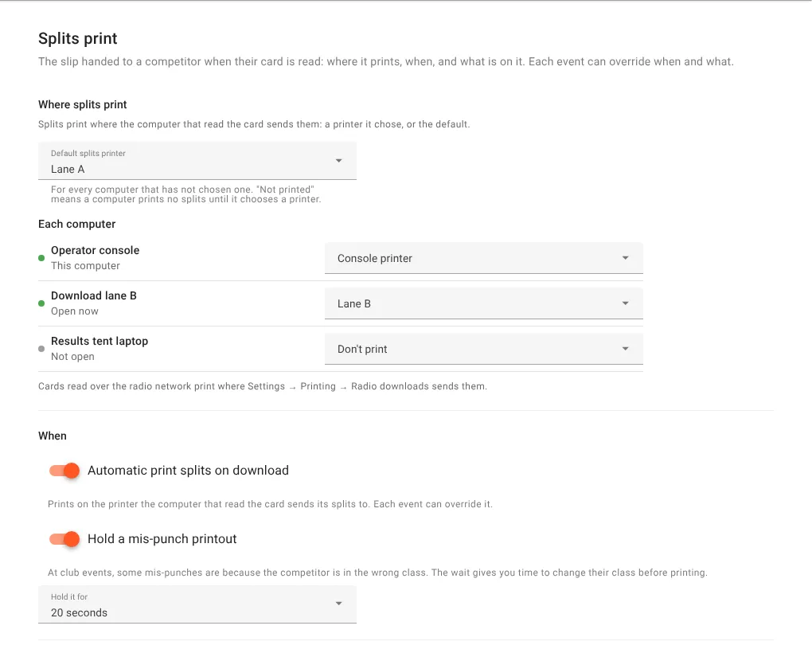Screen dimensions: 812x653
Task: Toggle Automatic print splits on download
Action: (64, 470)
